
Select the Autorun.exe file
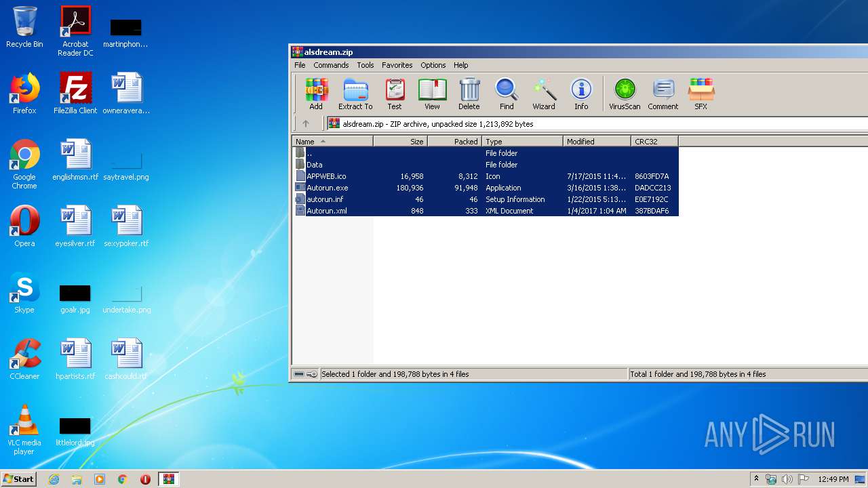485,188
